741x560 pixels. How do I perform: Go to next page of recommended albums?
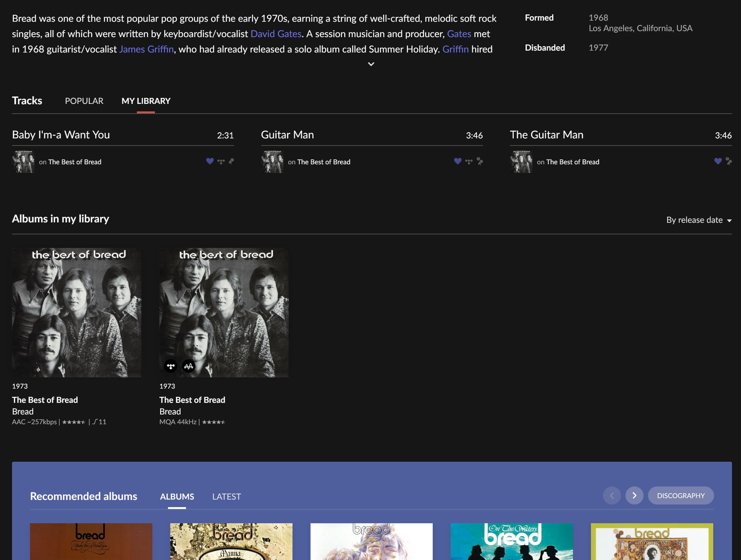coord(634,496)
